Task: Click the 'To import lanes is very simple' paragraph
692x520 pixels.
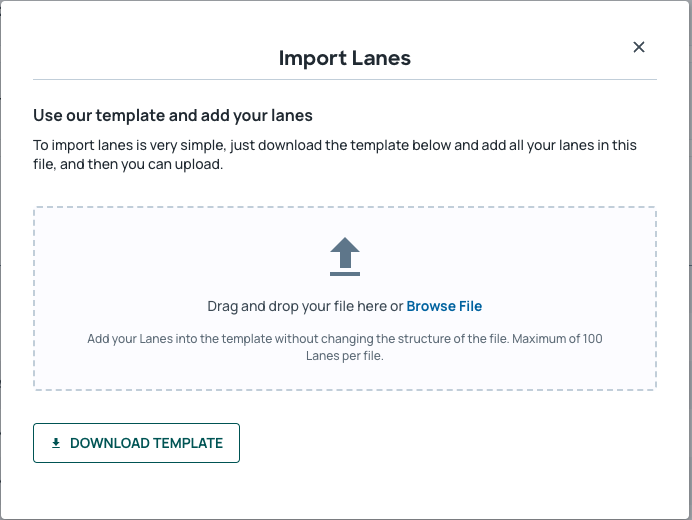Action: [x=335, y=154]
